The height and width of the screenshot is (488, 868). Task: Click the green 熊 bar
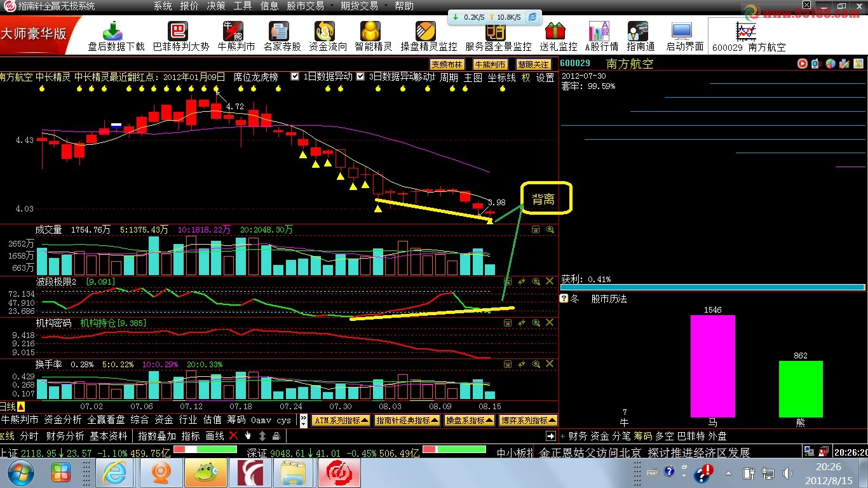click(801, 389)
